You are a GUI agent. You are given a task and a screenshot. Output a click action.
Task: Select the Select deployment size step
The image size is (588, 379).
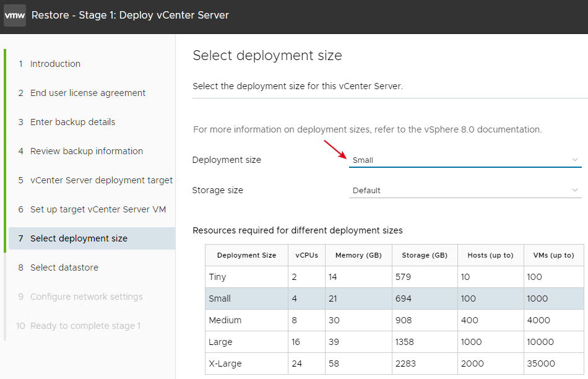click(x=92, y=238)
